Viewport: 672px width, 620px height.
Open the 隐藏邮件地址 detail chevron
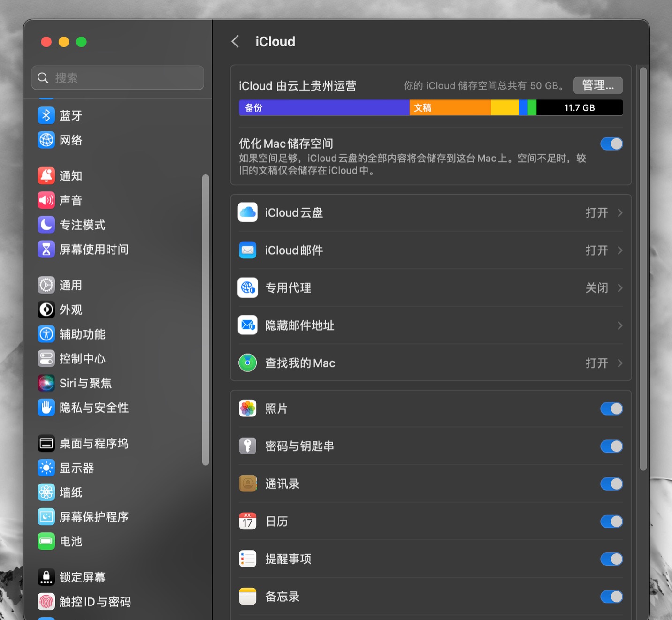620,325
